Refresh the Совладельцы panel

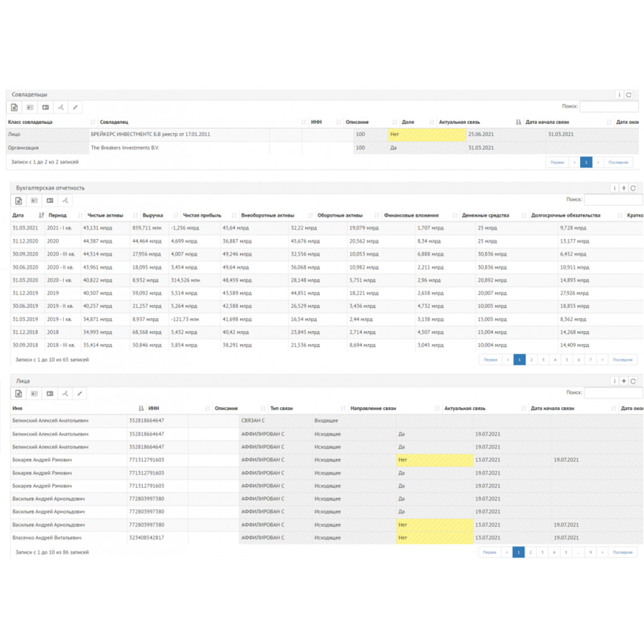[629, 95]
